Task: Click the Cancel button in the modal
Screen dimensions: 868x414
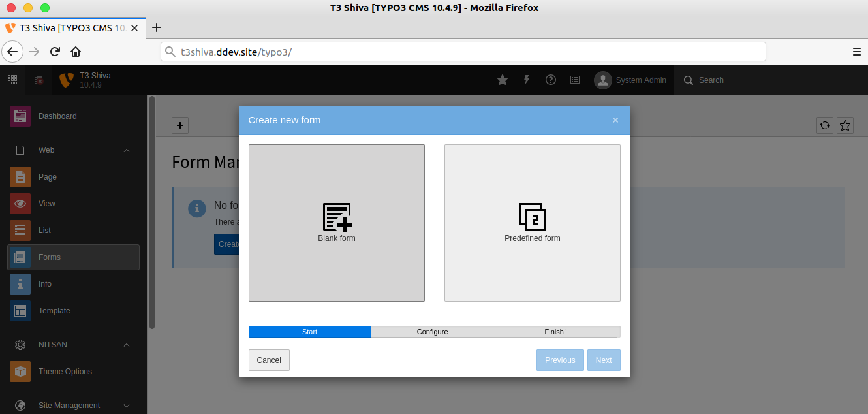Action: pos(269,360)
